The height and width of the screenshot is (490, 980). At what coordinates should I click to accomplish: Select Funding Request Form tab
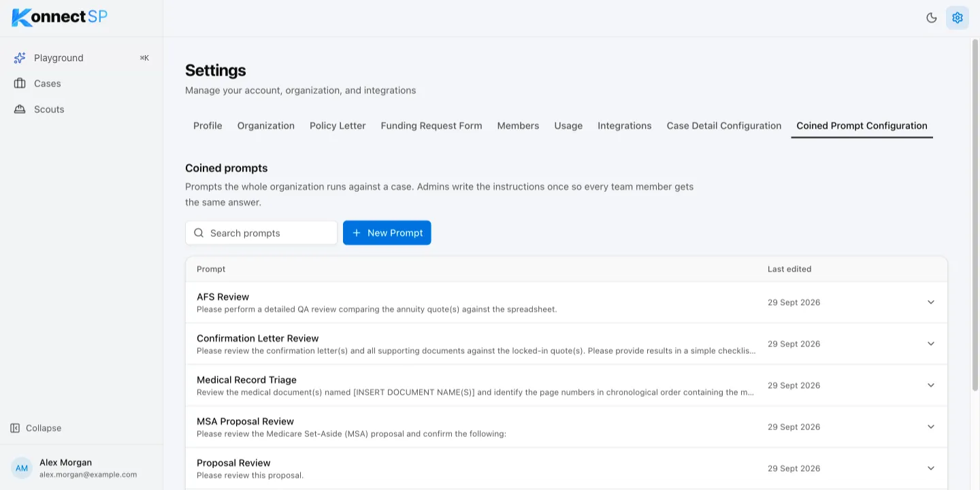(431, 126)
